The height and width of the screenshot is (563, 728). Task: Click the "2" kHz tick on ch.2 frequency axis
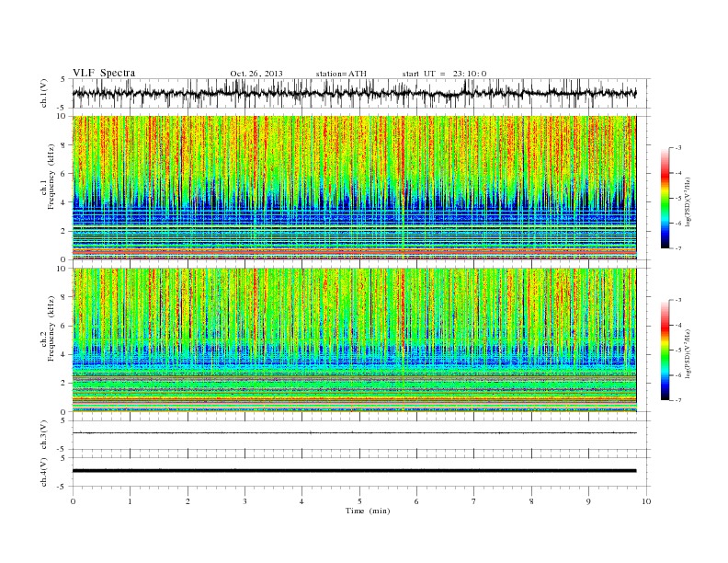click(x=64, y=384)
